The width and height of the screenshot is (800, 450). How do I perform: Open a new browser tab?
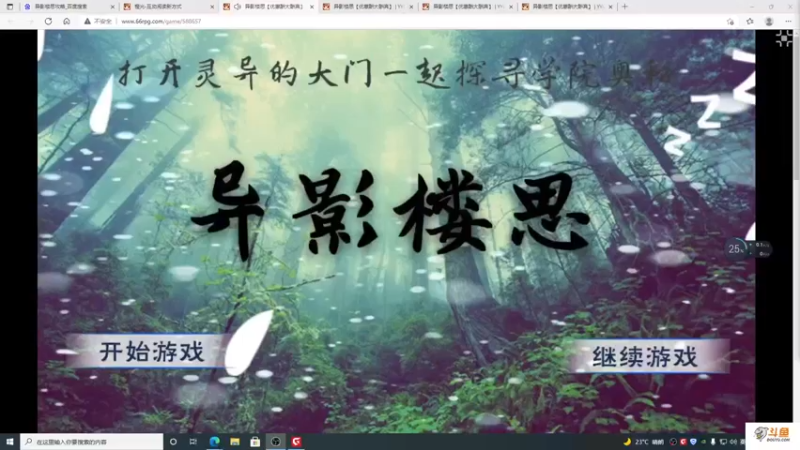pos(624,7)
